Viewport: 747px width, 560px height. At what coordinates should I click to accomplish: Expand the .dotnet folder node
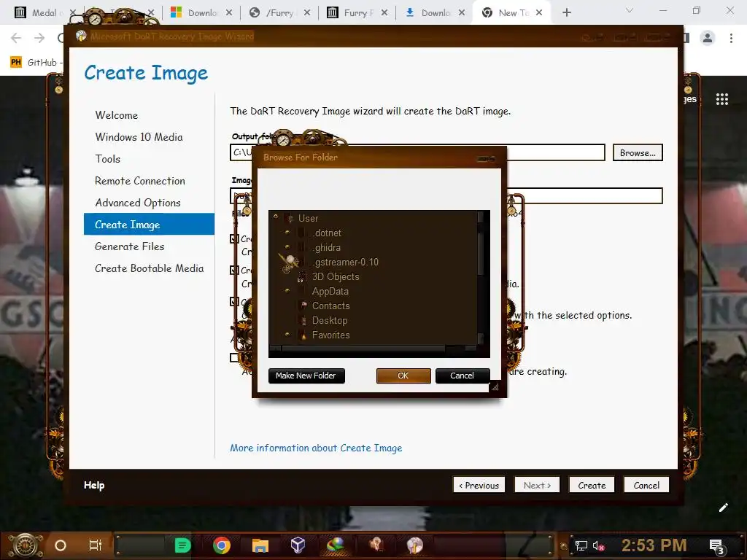287,233
